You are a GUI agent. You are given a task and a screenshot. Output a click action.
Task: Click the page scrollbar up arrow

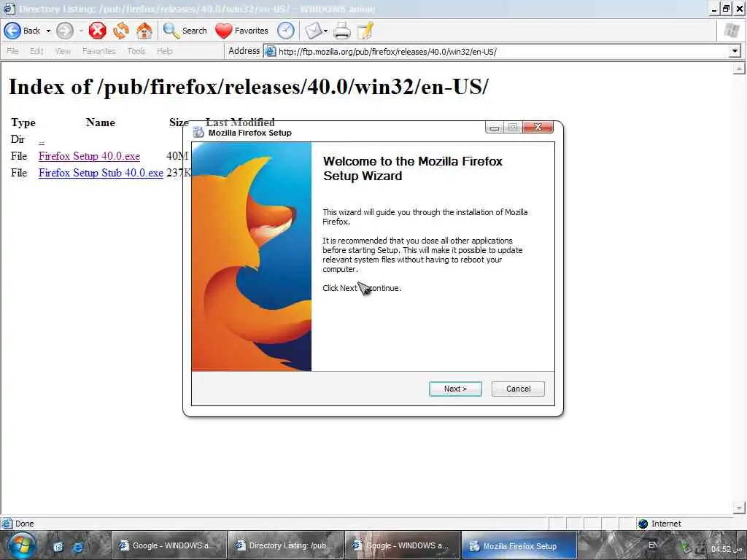(x=738, y=69)
